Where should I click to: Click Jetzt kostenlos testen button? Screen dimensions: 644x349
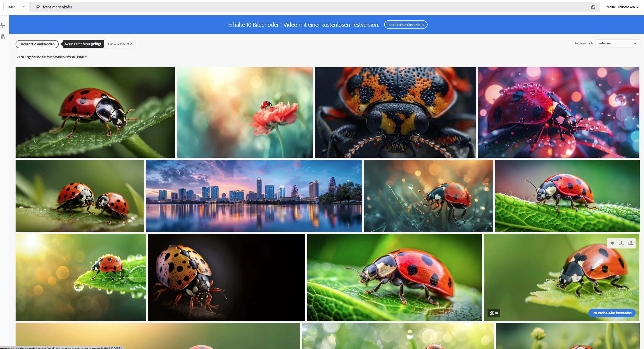(405, 25)
